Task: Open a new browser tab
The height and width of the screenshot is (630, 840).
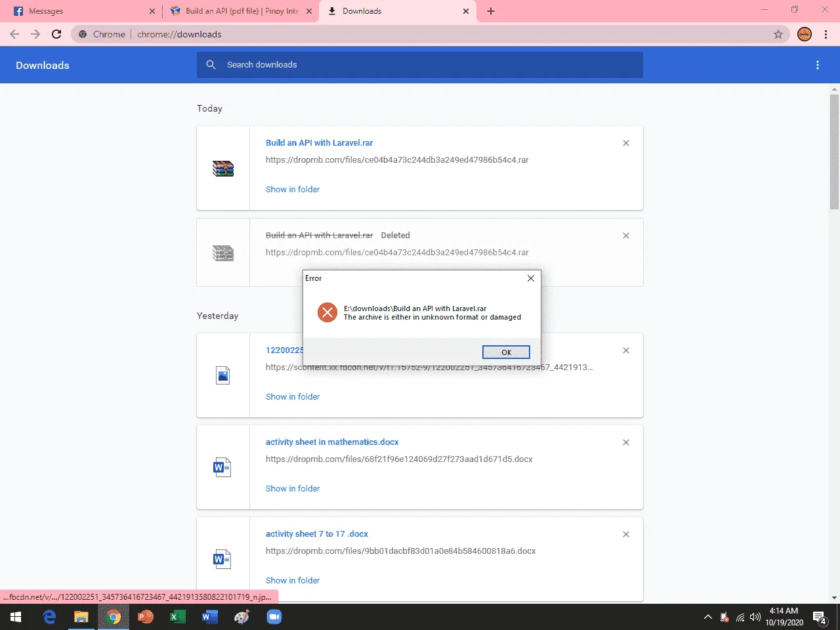Action: point(491,11)
